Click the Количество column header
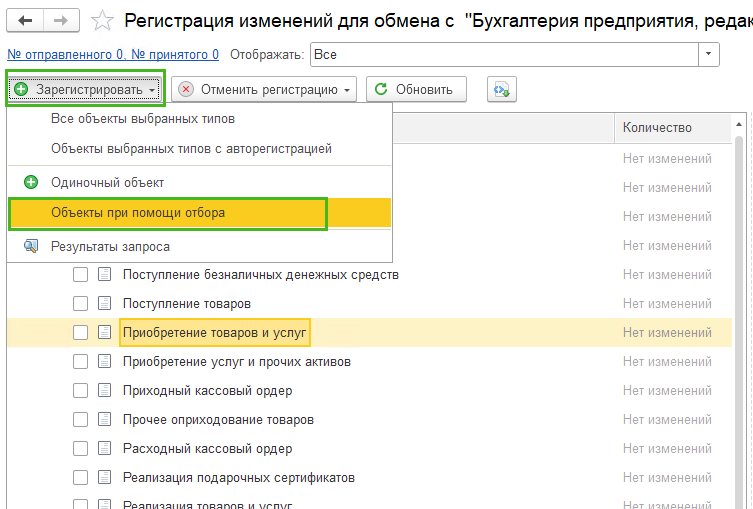Image resolution: width=753 pixels, height=509 pixels. pyautogui.click(x=672, y=128)
